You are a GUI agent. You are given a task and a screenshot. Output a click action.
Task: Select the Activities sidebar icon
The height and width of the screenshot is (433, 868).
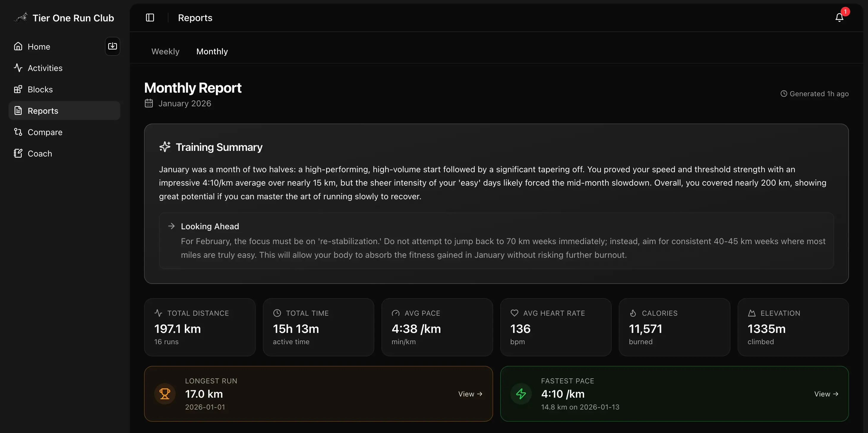coord(18,68)
